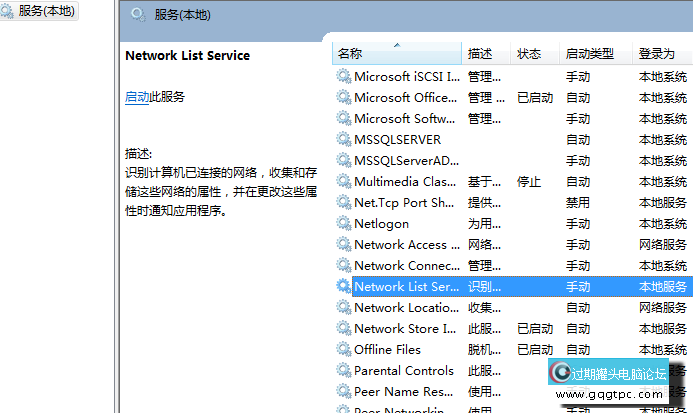Click gear icon of Microsoft iSCSI service
Screen dimensions: 693x413
coord(343,76)
